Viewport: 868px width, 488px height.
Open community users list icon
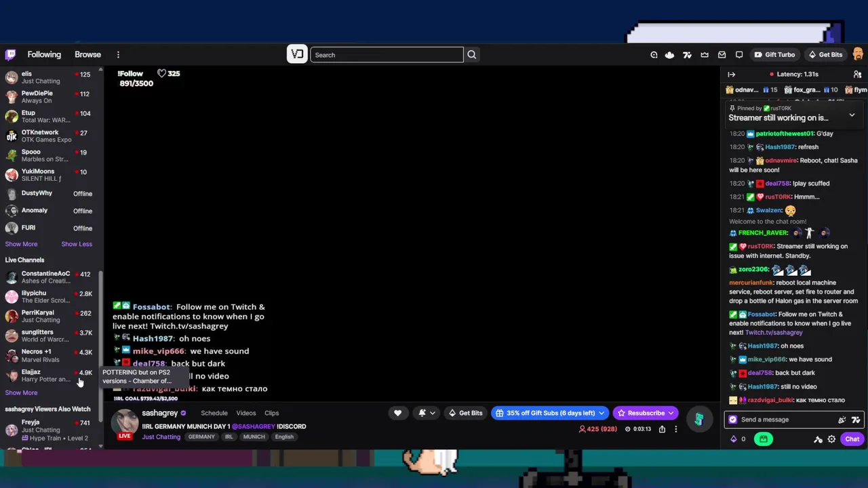(857, 75)
